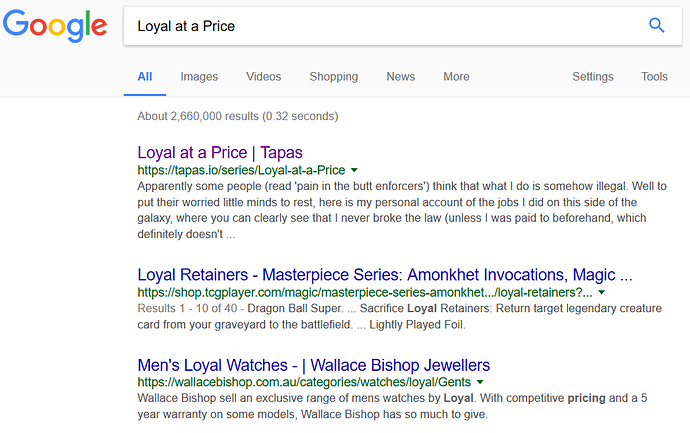The height and width of the screenshot is (433, 690).
Task: Open the Loyal Retainers Masterpiece Series result
Action: pyautogui.click(x=385, y=274)
